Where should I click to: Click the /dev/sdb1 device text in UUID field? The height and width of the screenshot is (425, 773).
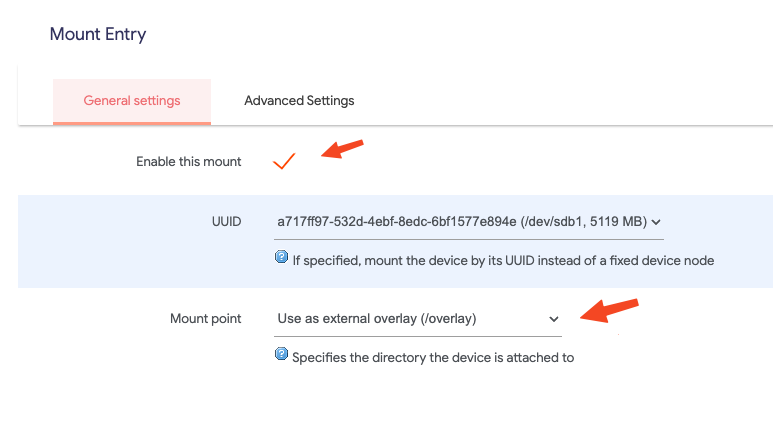(554, 221)
